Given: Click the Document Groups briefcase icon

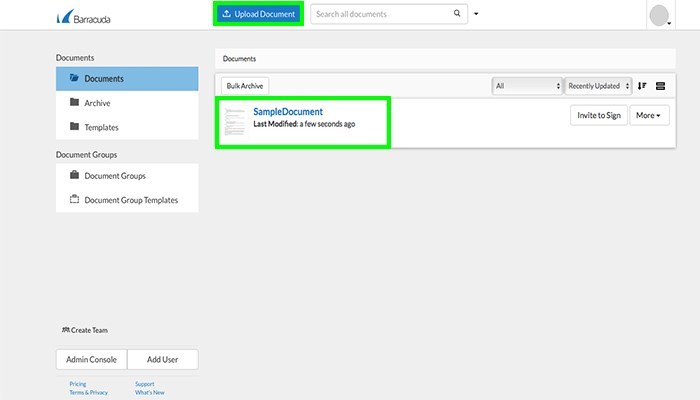Looking at the screenshot, I should click(74, 175).
